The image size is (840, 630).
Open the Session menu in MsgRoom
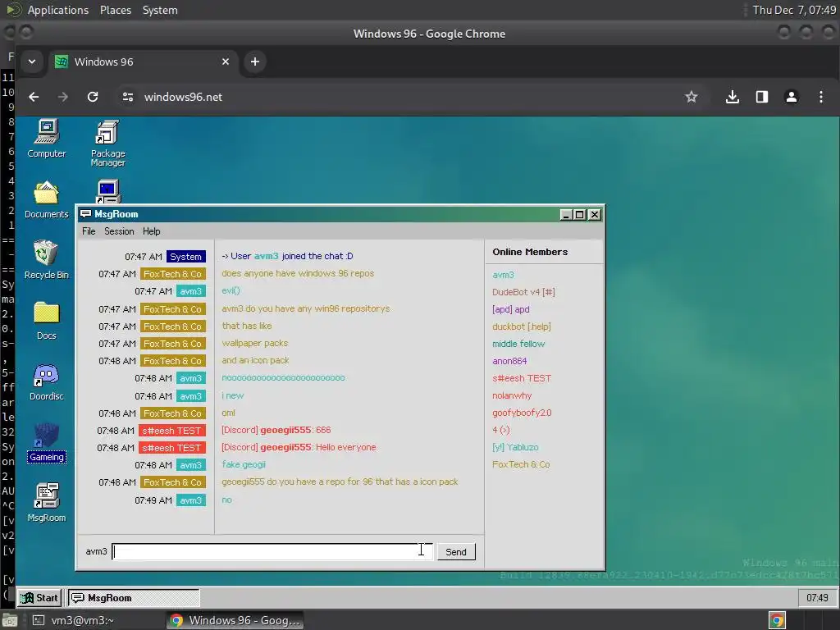click(x=119, y=231)
